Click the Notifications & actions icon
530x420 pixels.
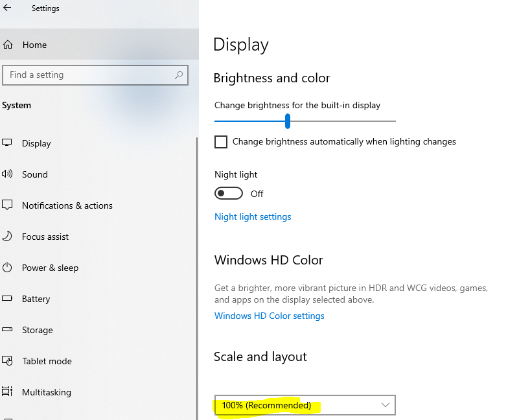(x=7, y=205)
